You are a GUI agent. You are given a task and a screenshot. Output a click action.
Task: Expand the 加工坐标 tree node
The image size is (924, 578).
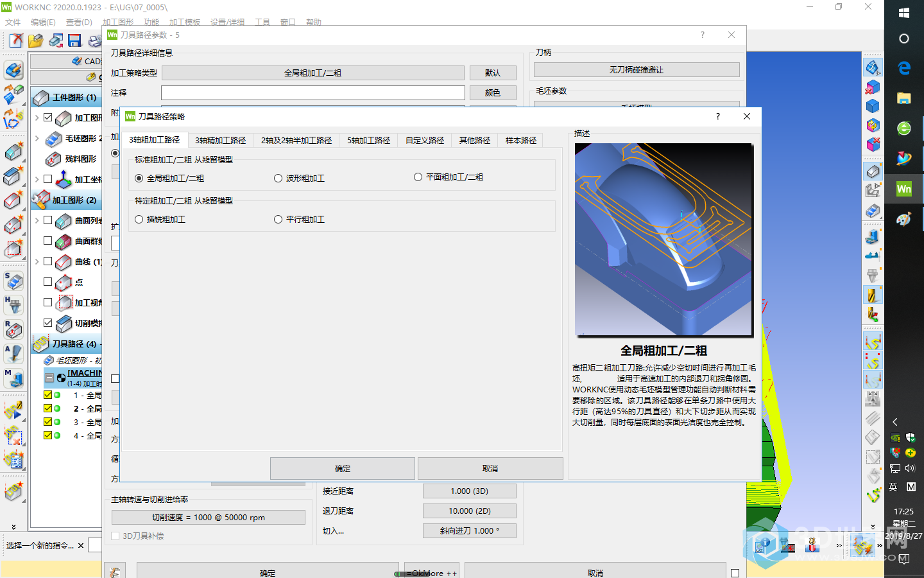[x=37, y=179]
